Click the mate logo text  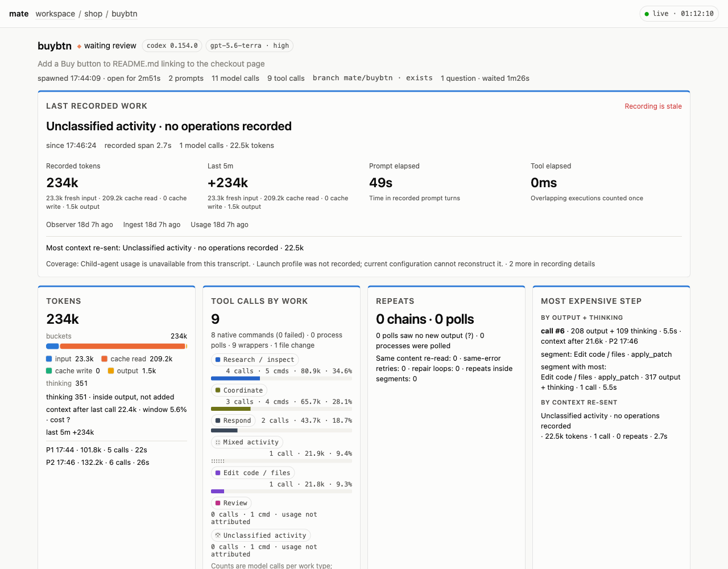[19, 14]
